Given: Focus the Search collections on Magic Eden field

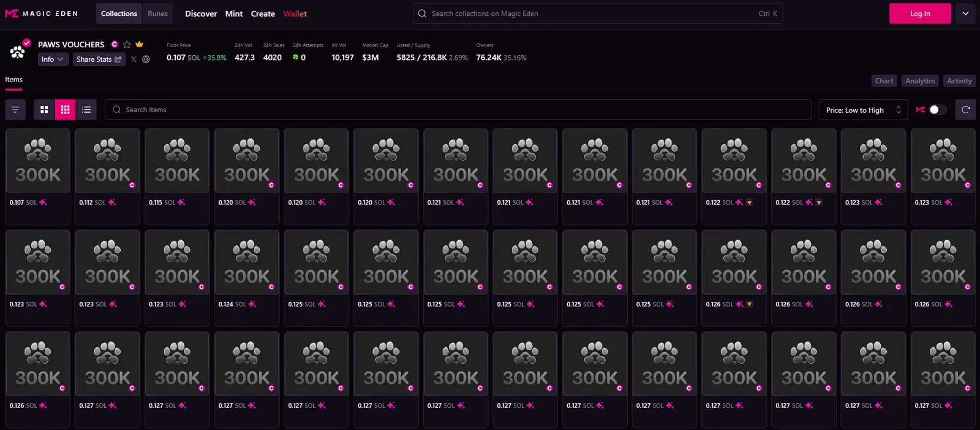Looking at the screenshot, I should (x=598, y=13).
